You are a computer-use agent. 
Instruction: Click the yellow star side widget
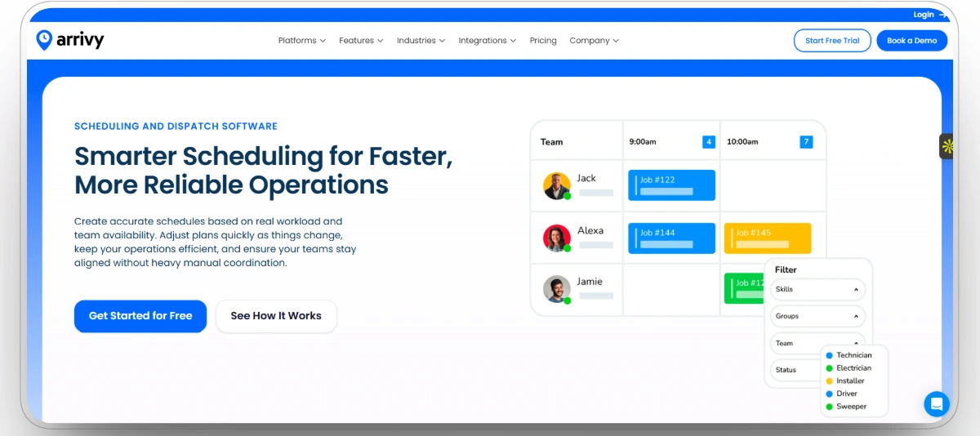(947, 146)
